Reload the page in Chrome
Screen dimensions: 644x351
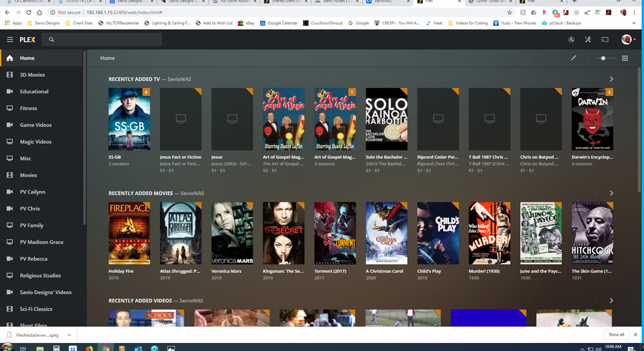(x=28, y=12)
